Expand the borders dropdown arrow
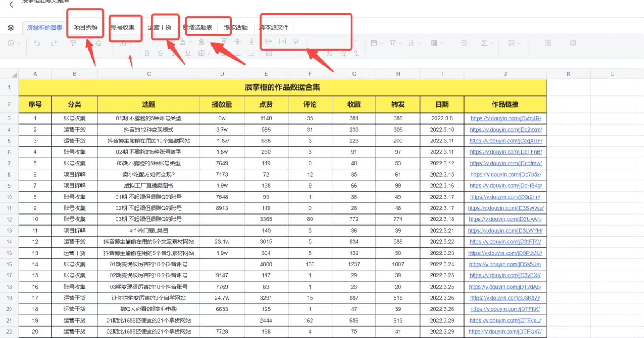 pyautogui.click(x=209, y=53)
